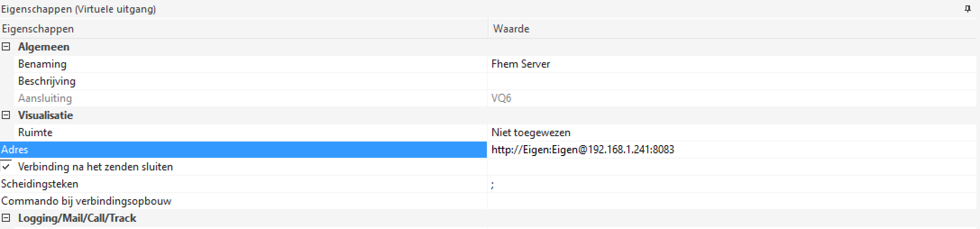Select the Ruimte property label
The image size is (980, 229).
tap(35, 133)
